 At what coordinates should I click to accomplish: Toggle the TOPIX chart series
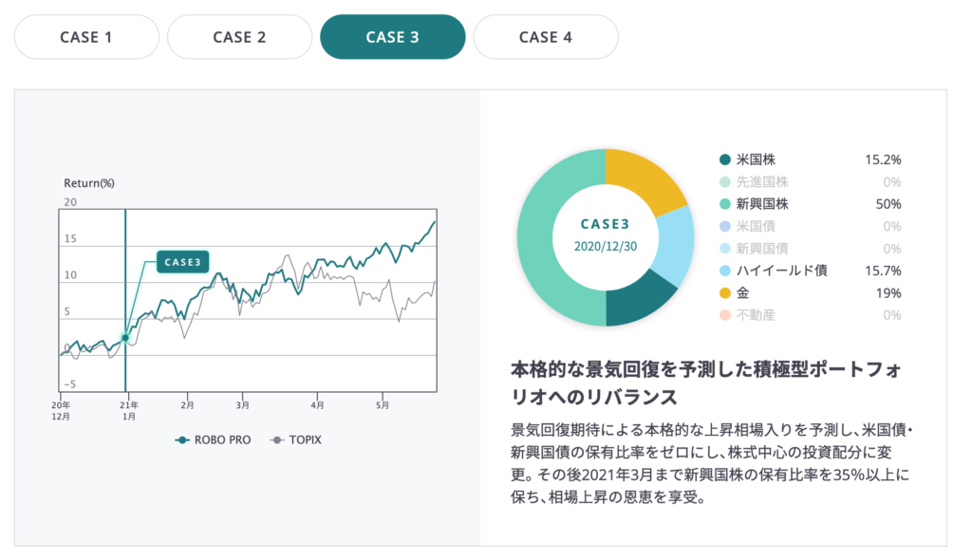pyautogui.click(x=296, y=440)
